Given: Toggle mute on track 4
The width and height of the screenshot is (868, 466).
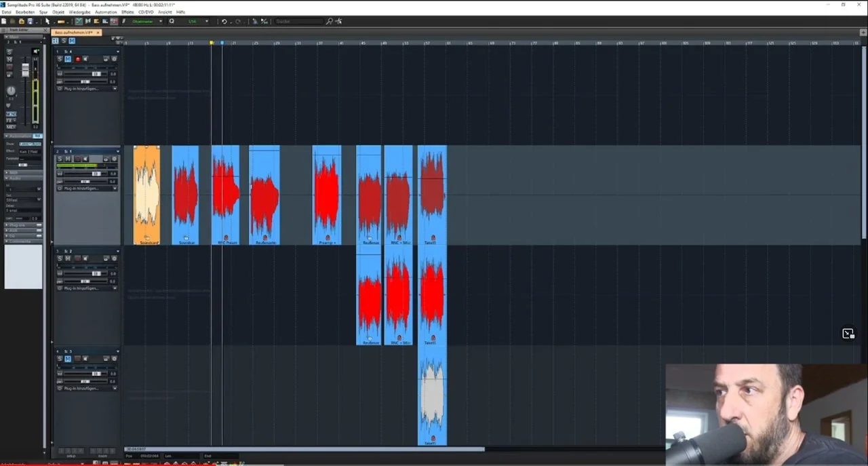Looking at the screenshot, I should tap(68, 359).
